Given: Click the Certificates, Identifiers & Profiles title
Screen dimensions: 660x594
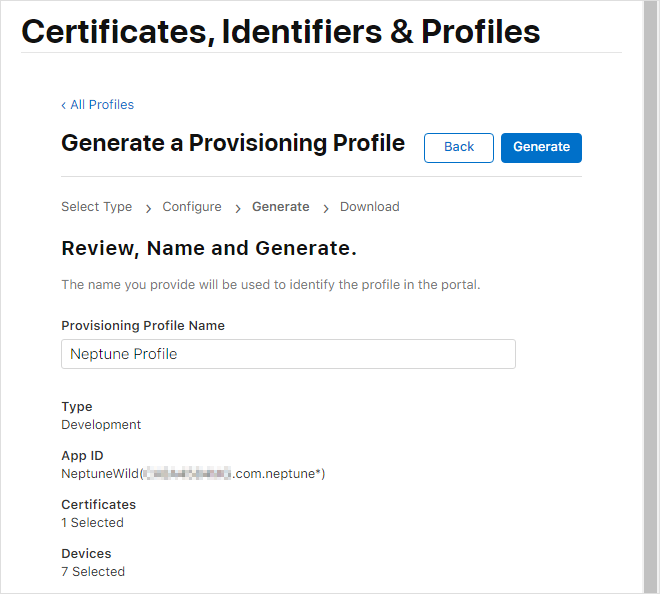Looking at the screenshot, I should pos(280,31).
